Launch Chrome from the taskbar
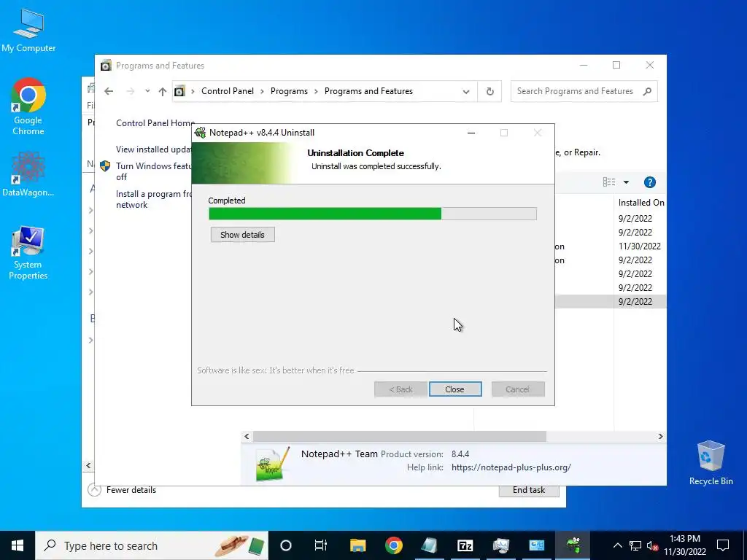747x560 pixels. pyautogui.click(x=393, y=545)
